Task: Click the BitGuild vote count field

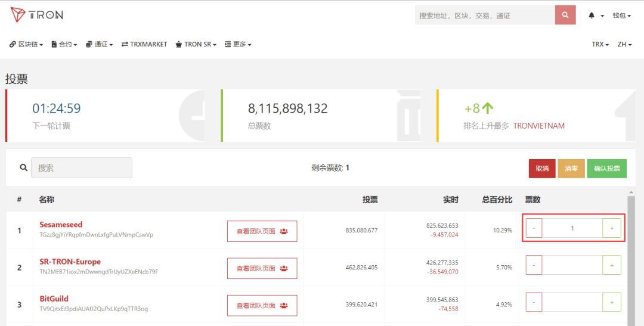Action: (x=572, y=302)
